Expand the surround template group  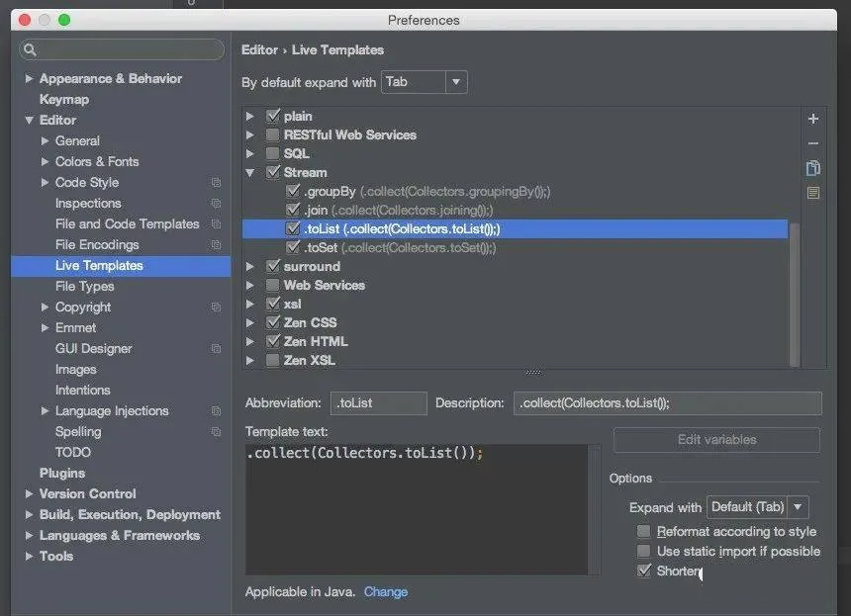pyautogui.click(x=249, y=266)
